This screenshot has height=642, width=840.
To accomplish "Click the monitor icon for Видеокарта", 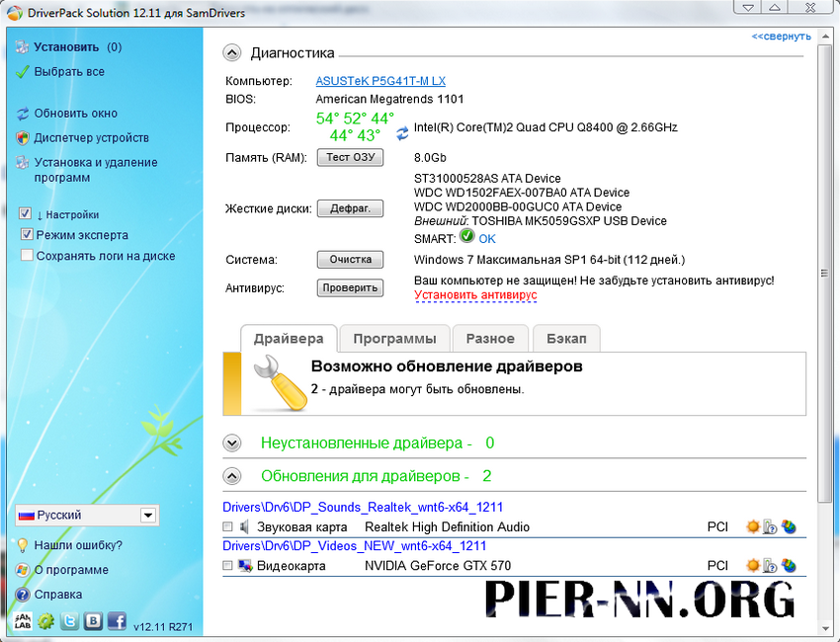I will pos(245,566).
